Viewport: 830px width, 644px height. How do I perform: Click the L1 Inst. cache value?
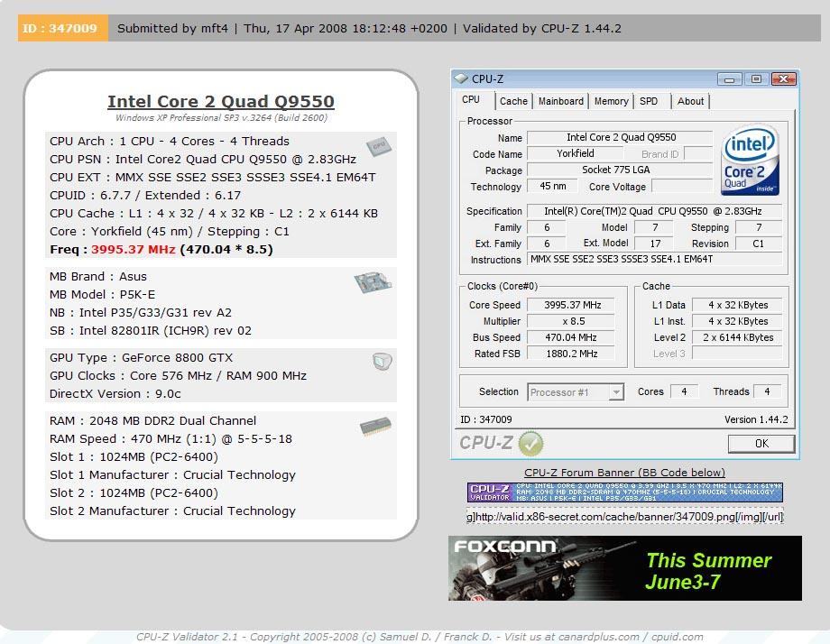coord(737,321)
